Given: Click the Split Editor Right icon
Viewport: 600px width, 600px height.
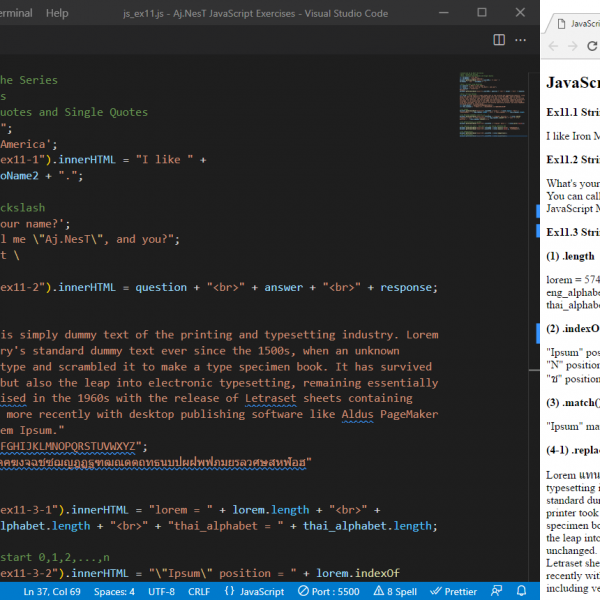Looking at the screenshot, I should point(500,40).
